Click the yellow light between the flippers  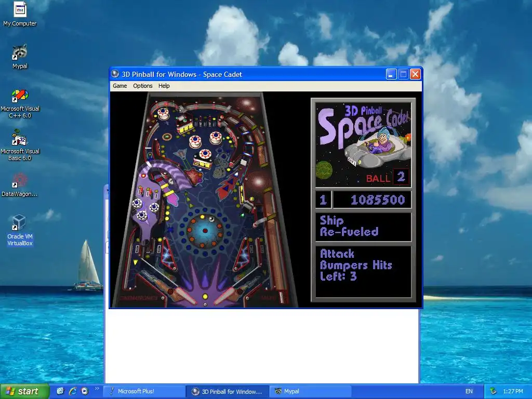point(205,297)
